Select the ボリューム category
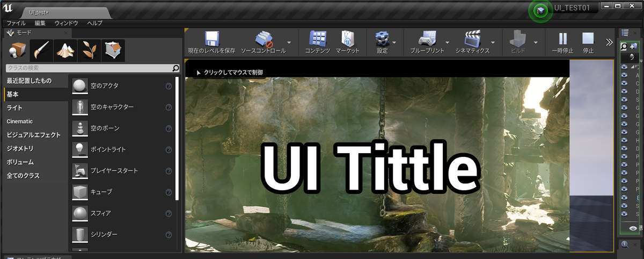 pos(35,162)
